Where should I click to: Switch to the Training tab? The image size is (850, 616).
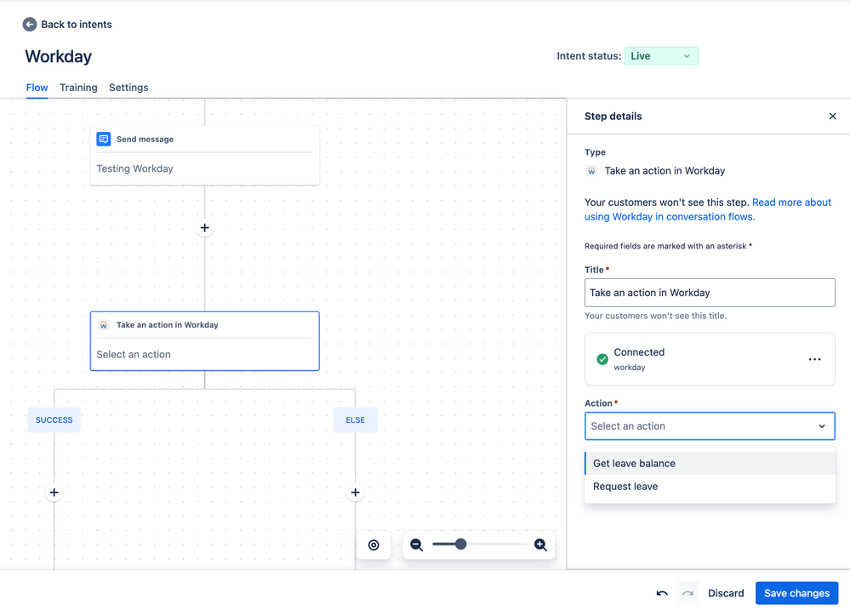(78, 88)
